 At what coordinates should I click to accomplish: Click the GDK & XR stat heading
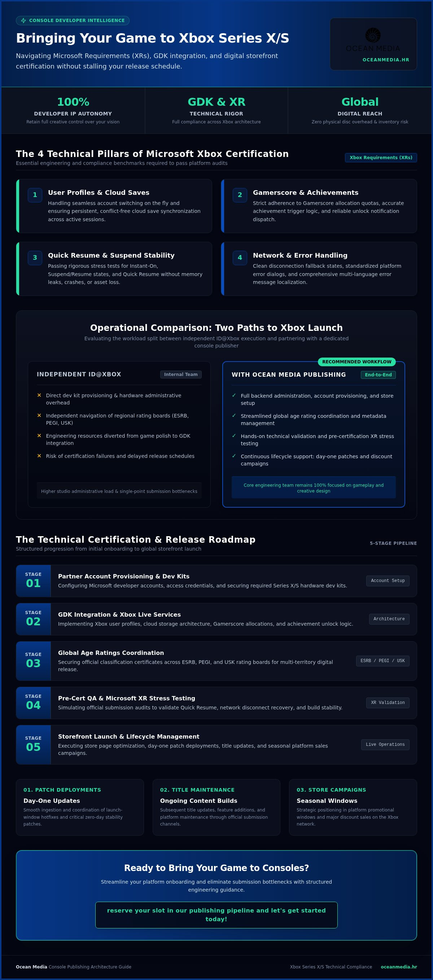(x=216, y=102)
